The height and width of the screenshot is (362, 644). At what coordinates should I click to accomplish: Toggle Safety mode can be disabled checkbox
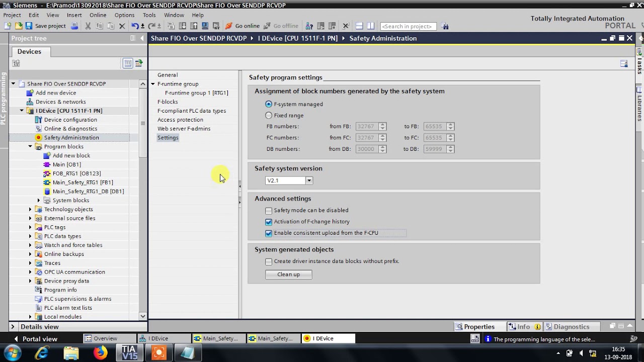tap(269, 211)
